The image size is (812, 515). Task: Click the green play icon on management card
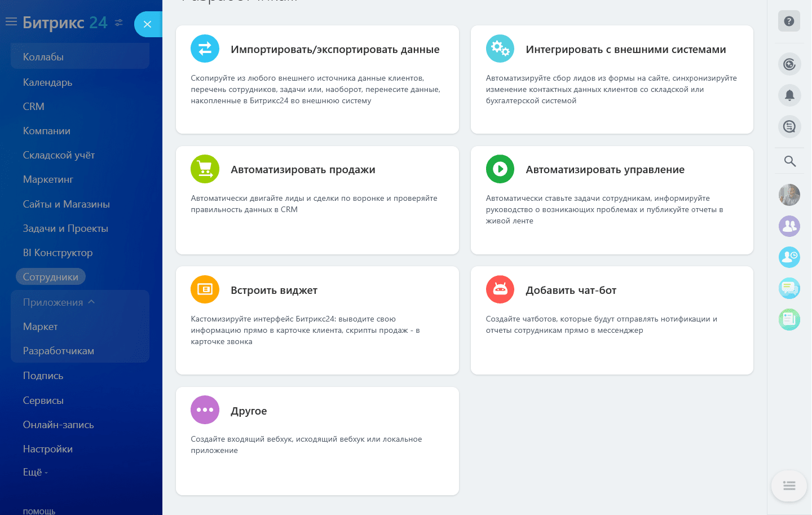point(500,169)
